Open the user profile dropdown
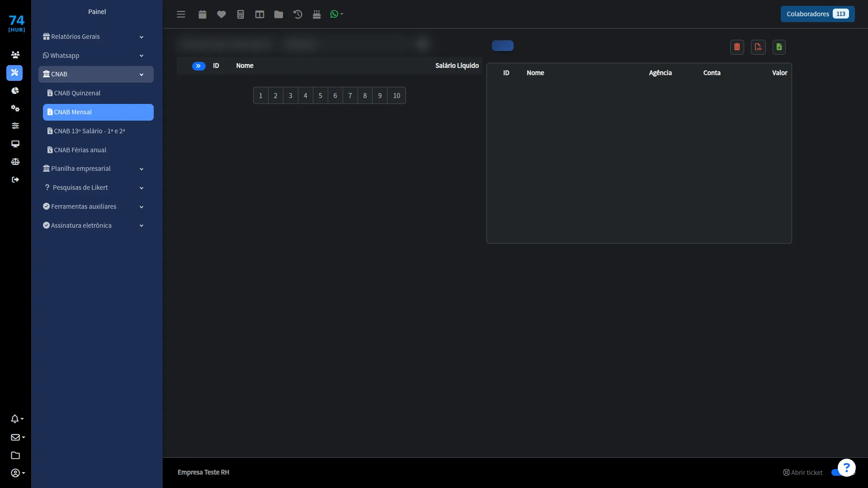 (x=18, y=473)
